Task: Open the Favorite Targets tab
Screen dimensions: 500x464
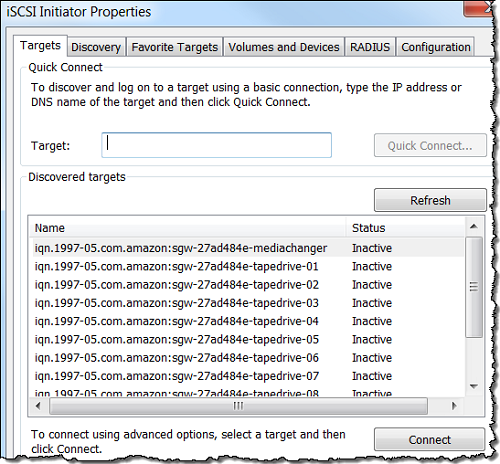Action: point(174,47)
